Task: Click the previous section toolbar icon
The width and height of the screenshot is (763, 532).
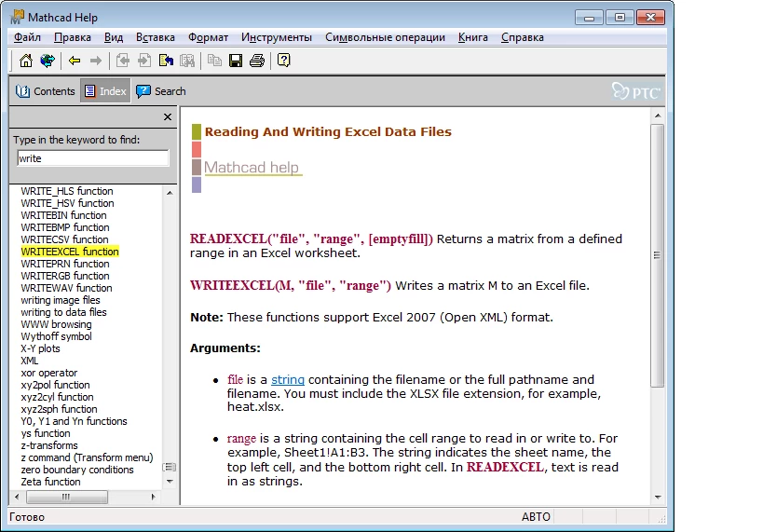Action: click(x=123, y=61)
